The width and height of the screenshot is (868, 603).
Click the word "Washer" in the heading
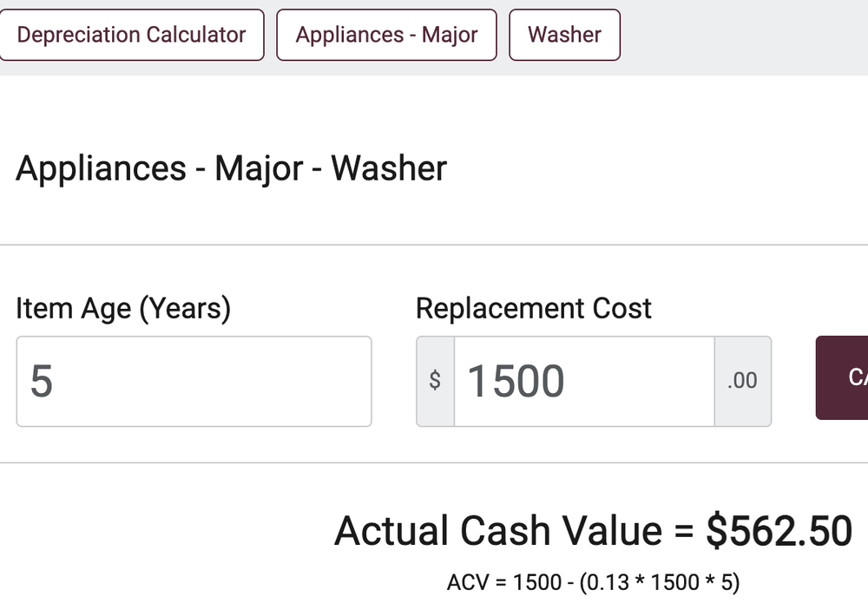point(389,167)
